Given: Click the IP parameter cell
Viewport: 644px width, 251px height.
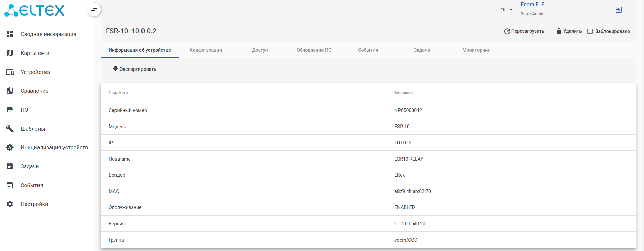Looking at the screenshot, I should pos(111,143).
